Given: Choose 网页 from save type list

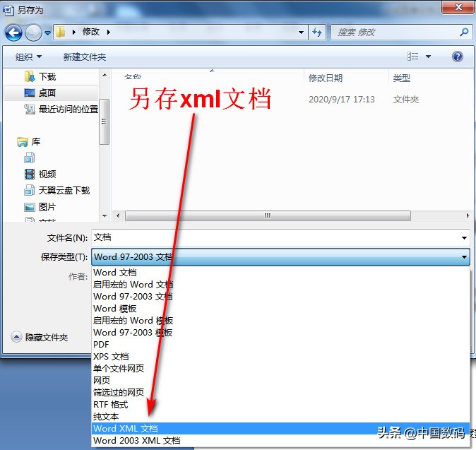Looking at the screenshot, I should (x=280, y=381).
